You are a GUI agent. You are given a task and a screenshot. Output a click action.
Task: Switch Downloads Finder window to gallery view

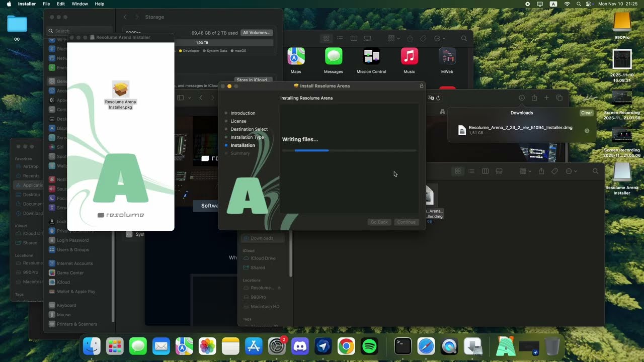[499, 171]
